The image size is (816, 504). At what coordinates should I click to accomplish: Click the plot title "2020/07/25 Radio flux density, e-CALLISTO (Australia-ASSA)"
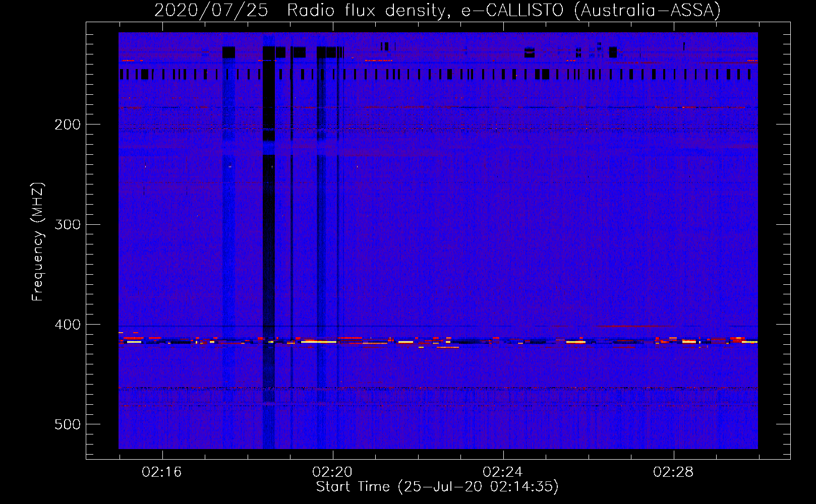437,10
